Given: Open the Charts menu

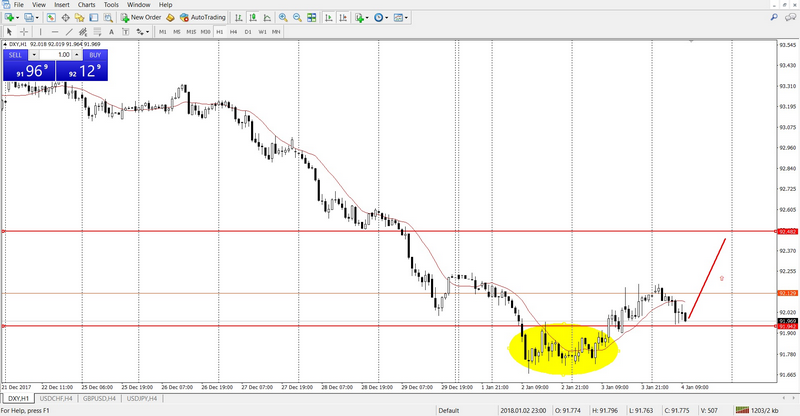Looking at the screenshot, I should [x=88, y=5].
